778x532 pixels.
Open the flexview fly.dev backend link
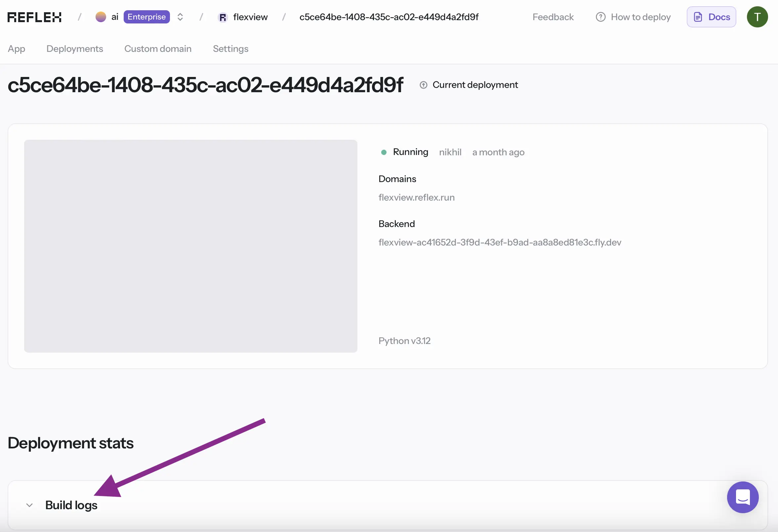pyautogui.click(x=500, y=242)
